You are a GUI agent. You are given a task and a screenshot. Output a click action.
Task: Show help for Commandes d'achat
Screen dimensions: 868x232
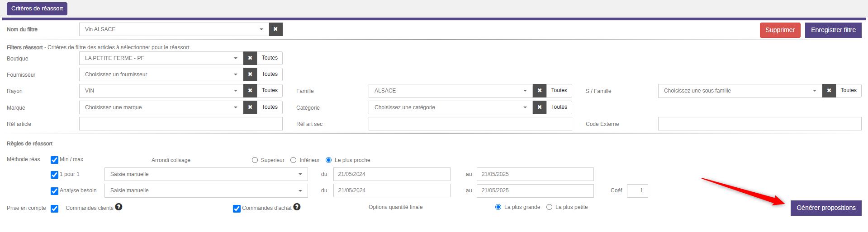pos(297,207)
